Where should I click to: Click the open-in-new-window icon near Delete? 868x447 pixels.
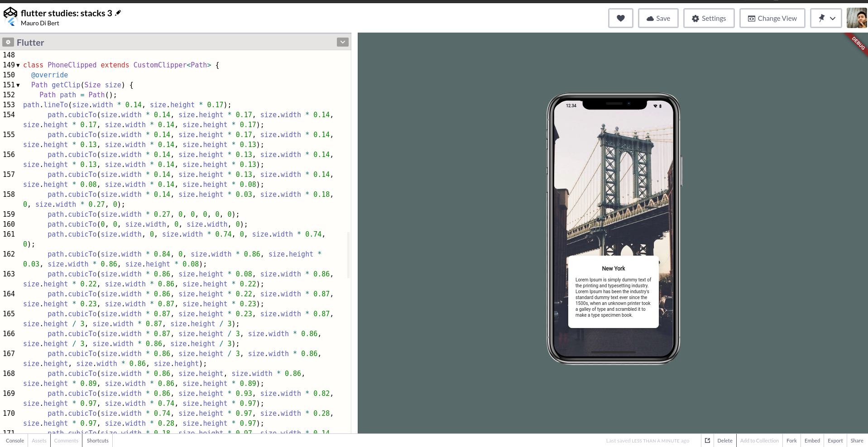click(x=707, y=440)
